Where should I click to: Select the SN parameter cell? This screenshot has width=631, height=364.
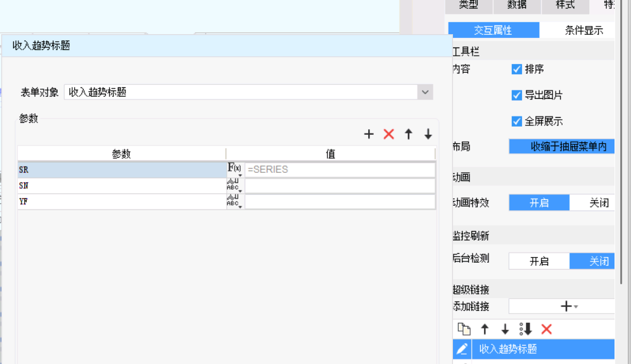(x=122, y=185)
